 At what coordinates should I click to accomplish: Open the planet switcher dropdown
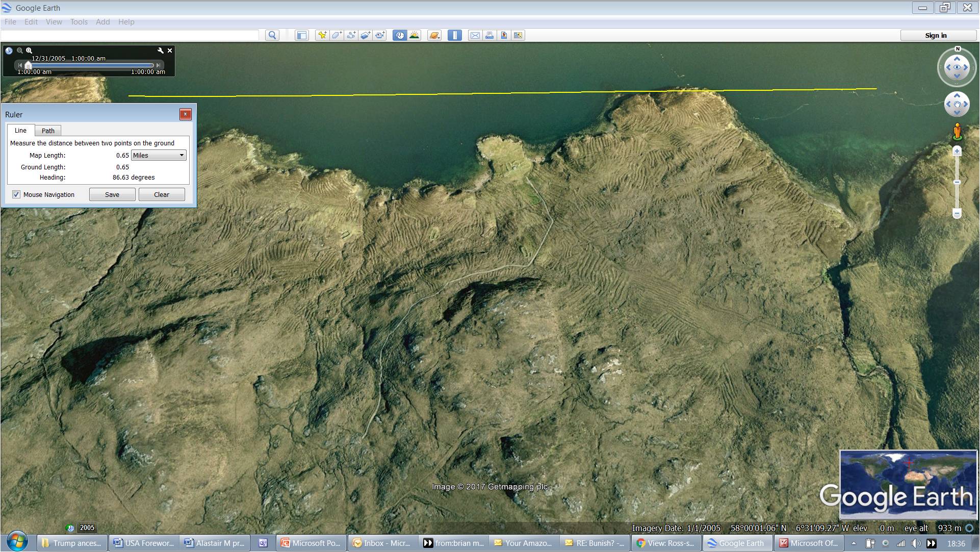click(x=434, y=35)
